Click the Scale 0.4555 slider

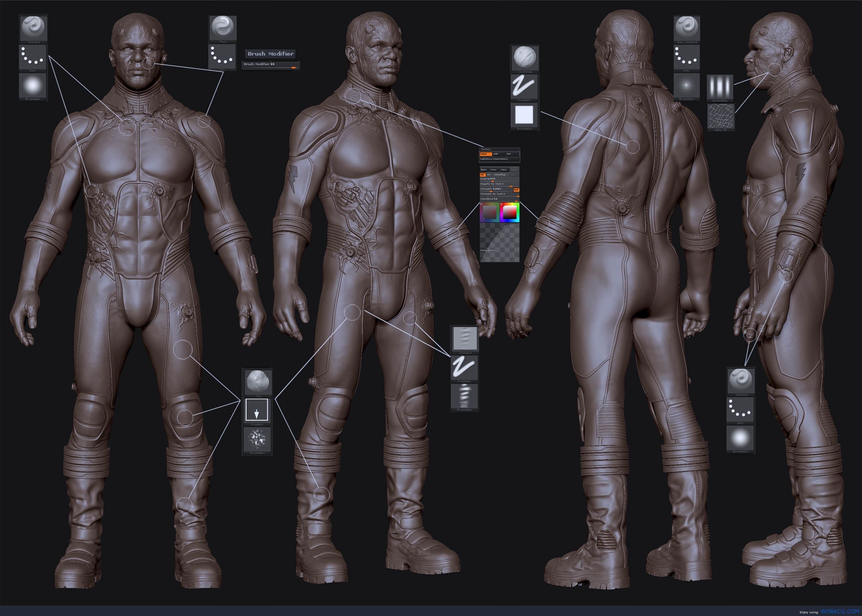click(x=500, y=180)
